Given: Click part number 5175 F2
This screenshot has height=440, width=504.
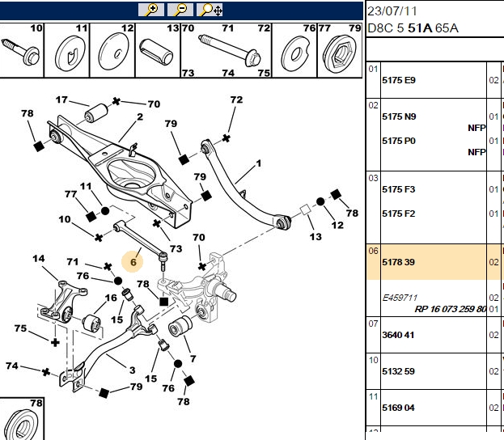Looking at the screenshot, I should click(x=399, y=214).
